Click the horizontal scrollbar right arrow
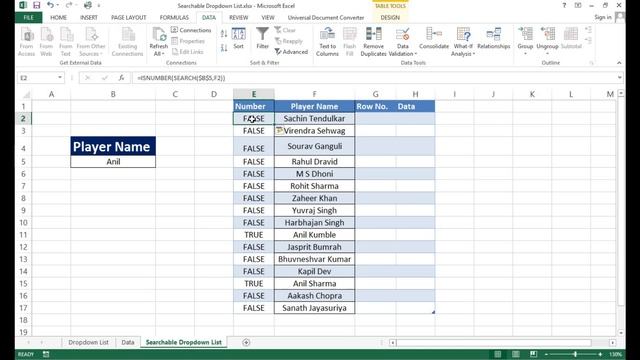 (613, 343)
